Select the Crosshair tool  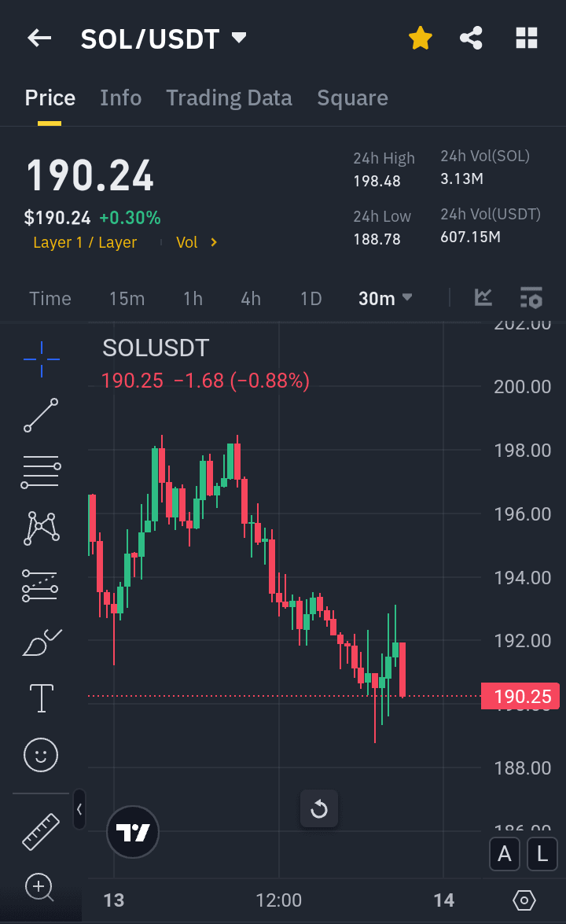point(41,359)
